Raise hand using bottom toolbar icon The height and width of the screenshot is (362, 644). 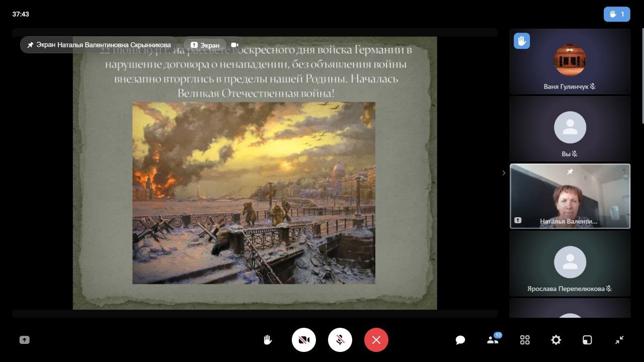click(x=268, y=340)
